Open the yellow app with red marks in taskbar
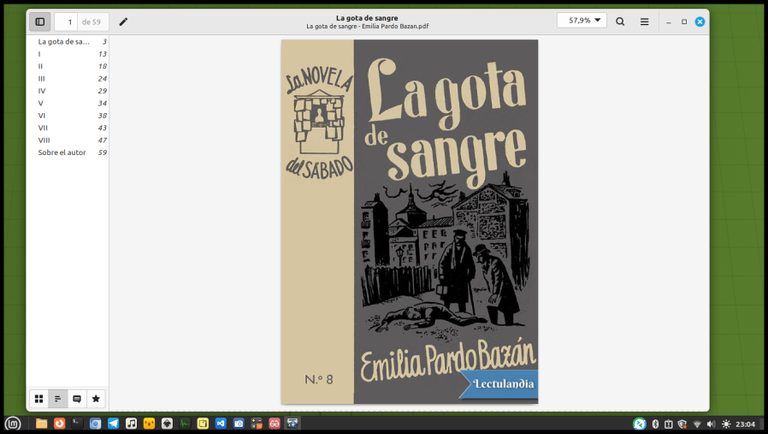768x434 pixels. 149,423
